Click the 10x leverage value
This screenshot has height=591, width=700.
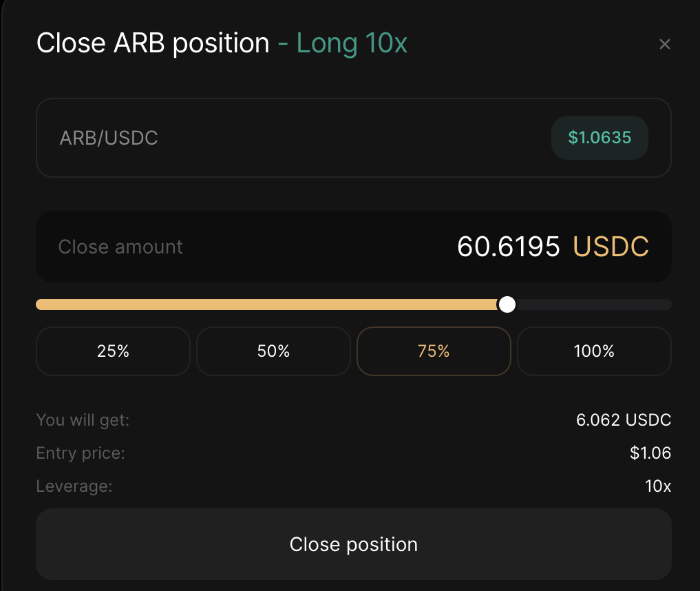[657, 486]
